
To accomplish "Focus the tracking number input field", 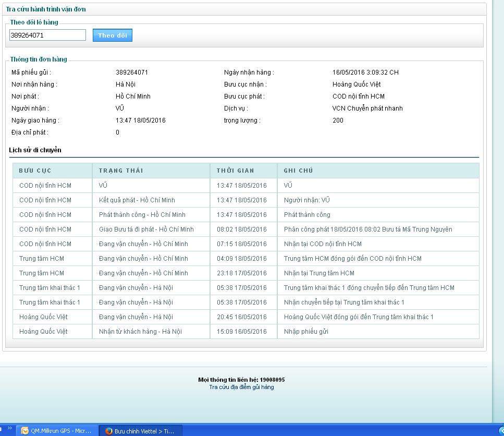I will (x=47, y=35).
